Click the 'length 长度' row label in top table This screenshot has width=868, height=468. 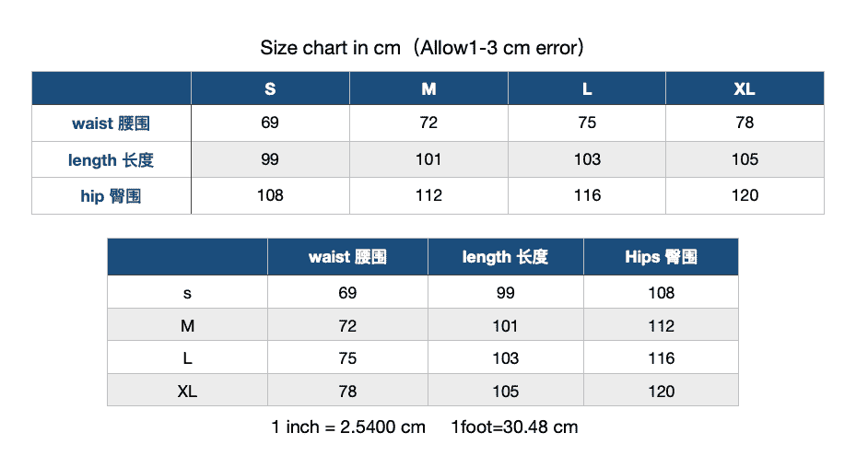point(111,160)
